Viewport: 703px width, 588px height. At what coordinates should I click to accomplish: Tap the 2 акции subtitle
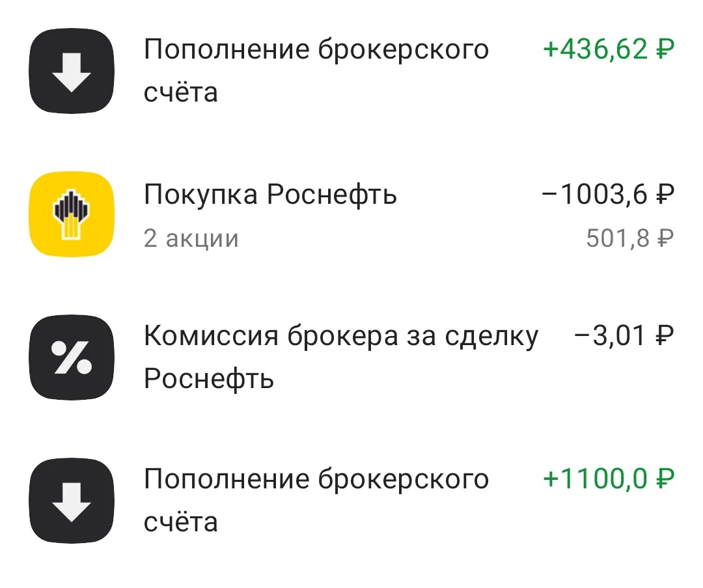pos(191,238)
